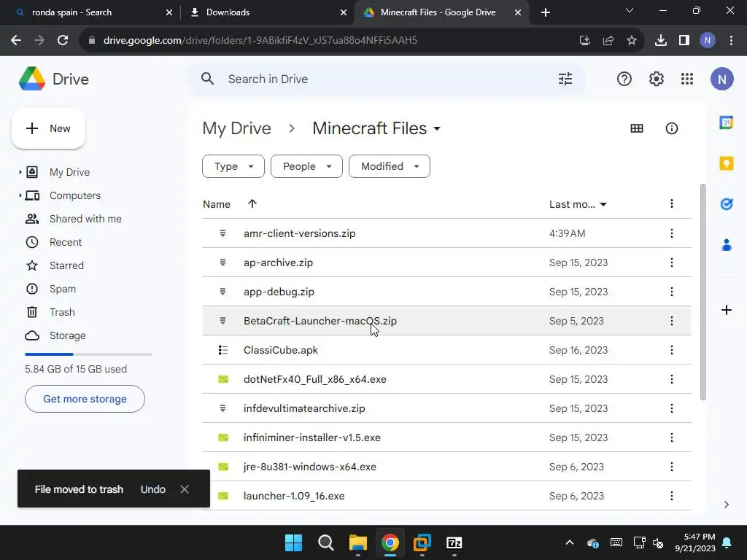This screenshot has width=747, height=560.
Task: Focus the Search in Drive field
Action: click(387, 79)
